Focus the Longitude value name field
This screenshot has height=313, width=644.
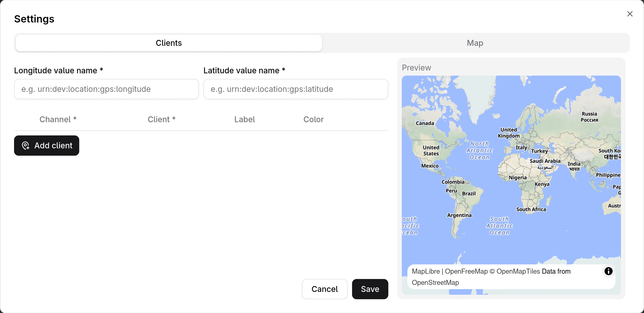coord(106,89)
